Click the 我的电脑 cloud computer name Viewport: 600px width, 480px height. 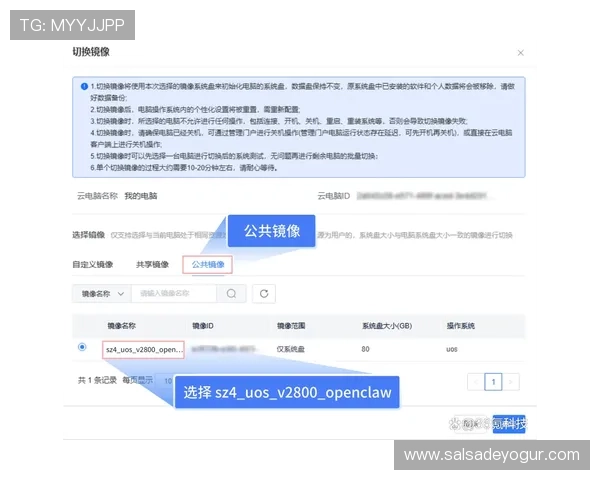141,196
